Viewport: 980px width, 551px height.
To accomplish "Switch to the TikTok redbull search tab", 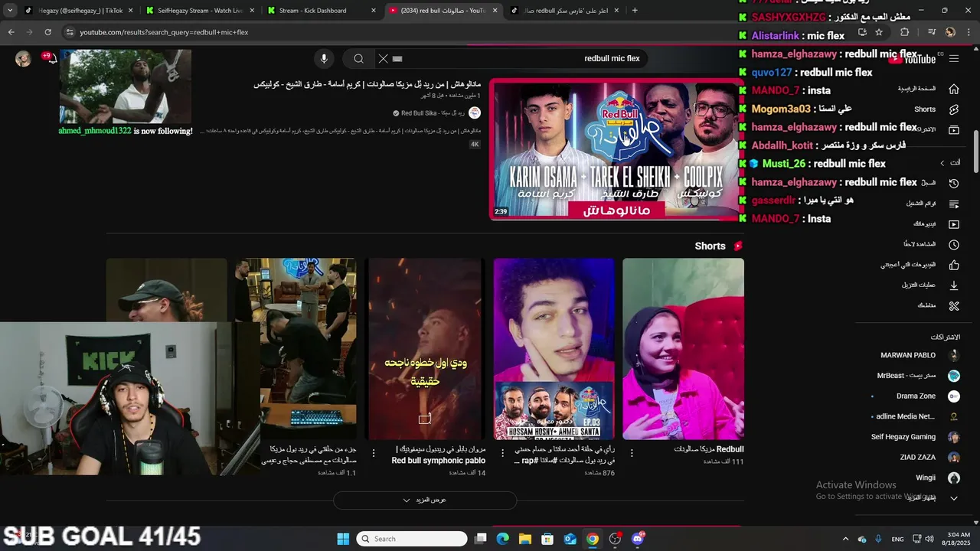I will [x=563, y=11].
